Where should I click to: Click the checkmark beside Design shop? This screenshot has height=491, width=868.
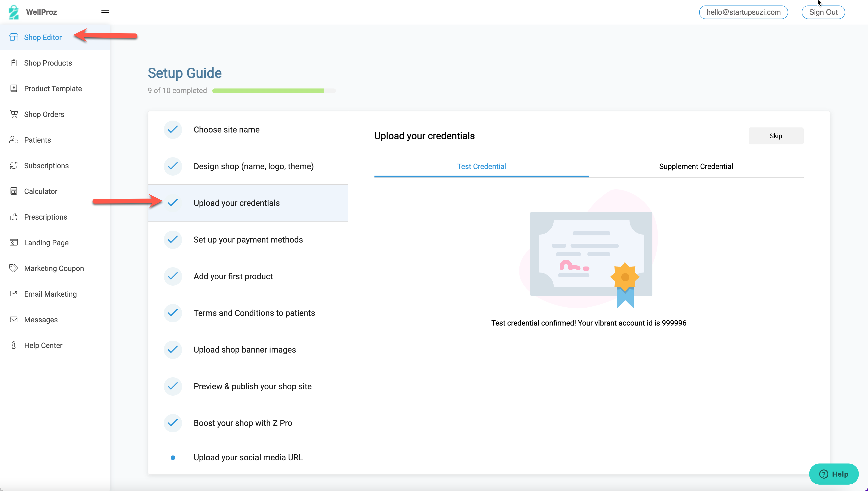pos(173,166)
